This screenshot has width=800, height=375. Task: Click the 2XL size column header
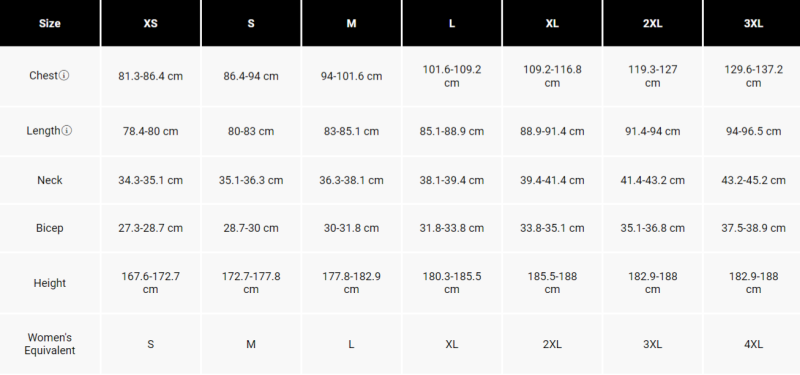click(653, 23)
